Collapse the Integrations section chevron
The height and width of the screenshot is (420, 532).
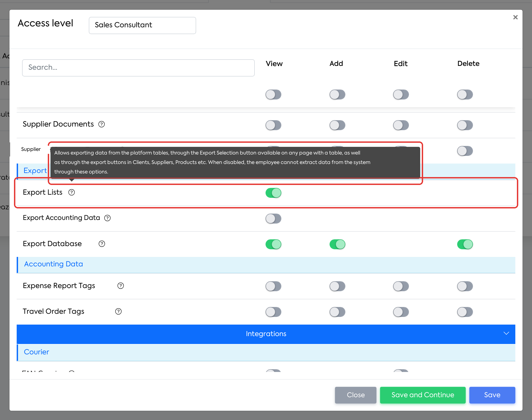point(506,333)
